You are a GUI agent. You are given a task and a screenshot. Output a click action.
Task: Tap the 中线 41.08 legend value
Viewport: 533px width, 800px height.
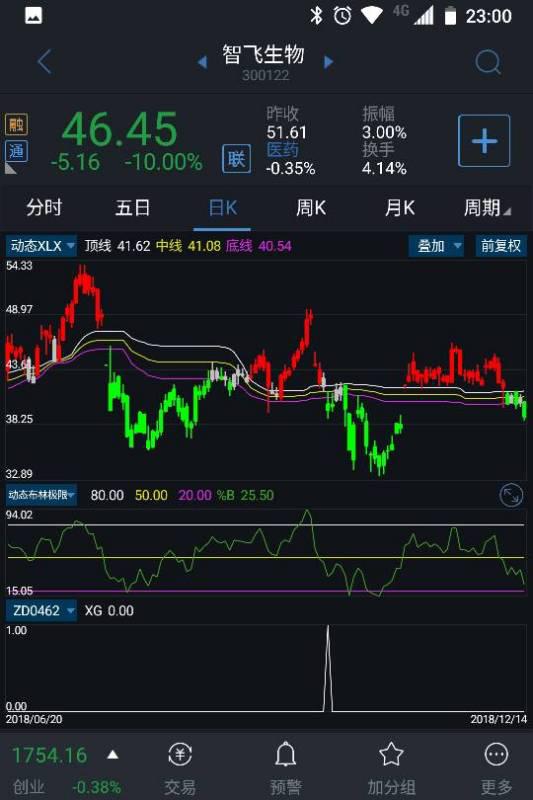pyautogui.click(x=204, y=246)
